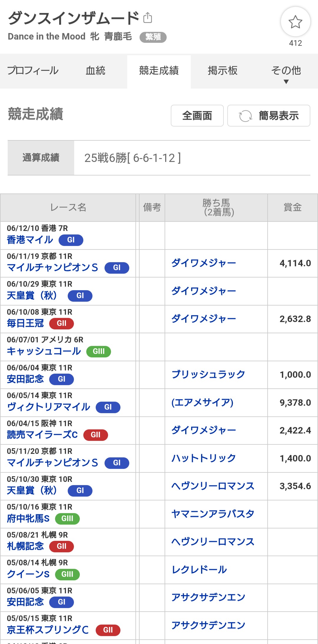The height and width of the screenshot is (644, 318).
Task: Open the ヴィクトリアマイル race link
Action: [x=49, y=407]
